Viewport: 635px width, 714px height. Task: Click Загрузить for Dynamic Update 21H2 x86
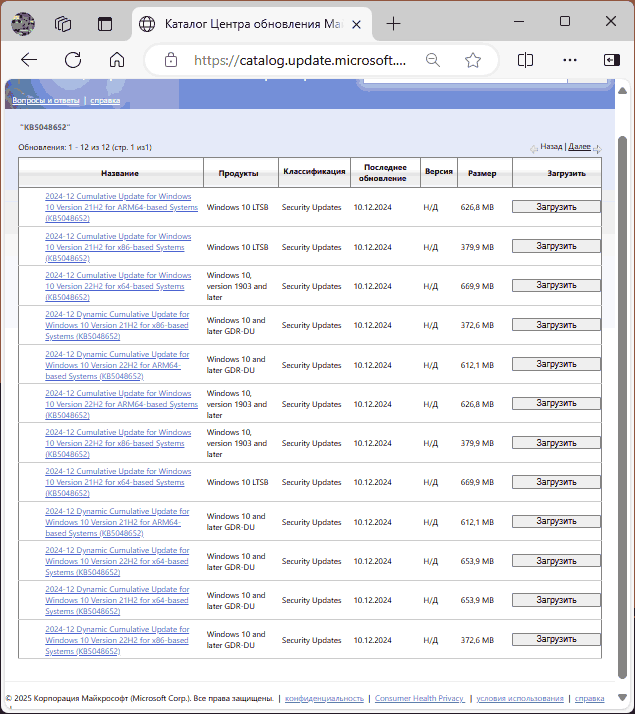[x=556, y=325]
